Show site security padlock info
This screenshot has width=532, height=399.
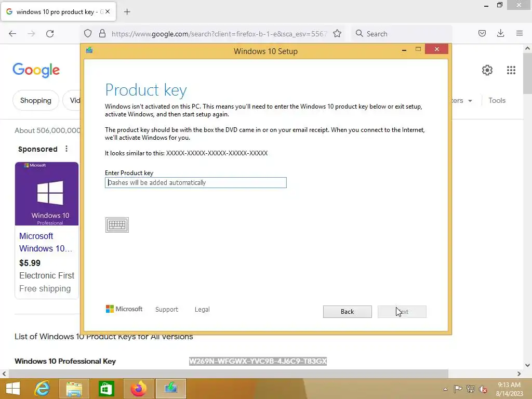[102, 33]
